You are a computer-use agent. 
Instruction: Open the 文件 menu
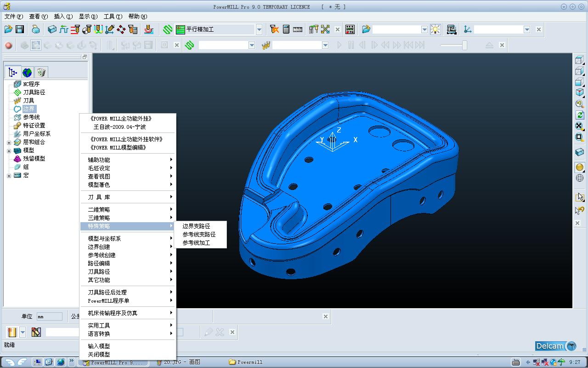[13, 16]
